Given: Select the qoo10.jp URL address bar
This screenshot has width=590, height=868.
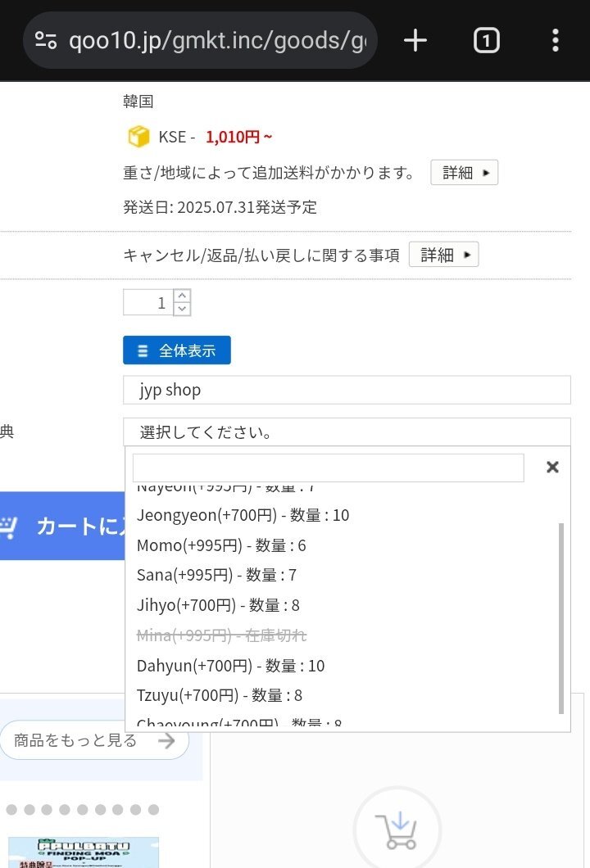Looking at the screenshot, I should point(200,40).
